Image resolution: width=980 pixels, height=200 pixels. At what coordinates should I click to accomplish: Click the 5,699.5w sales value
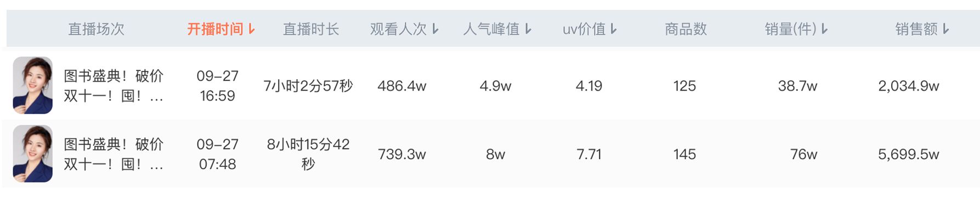[909, 154]
